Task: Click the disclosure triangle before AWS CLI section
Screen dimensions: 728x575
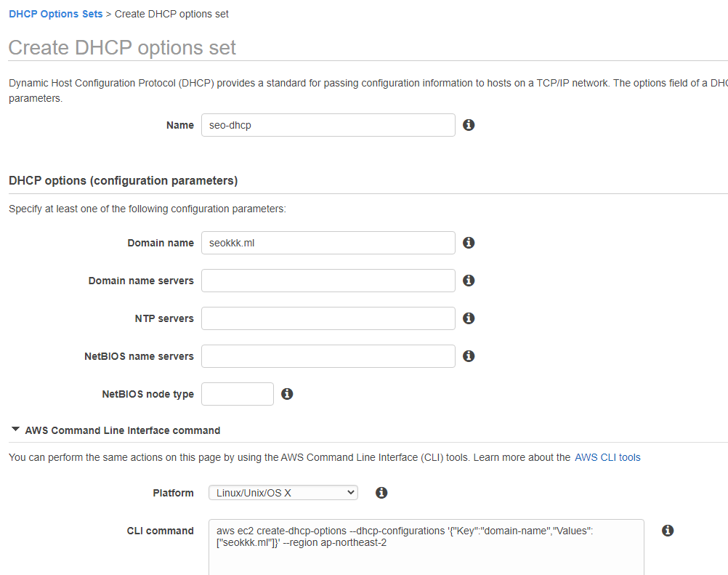Action: (15, 429)
